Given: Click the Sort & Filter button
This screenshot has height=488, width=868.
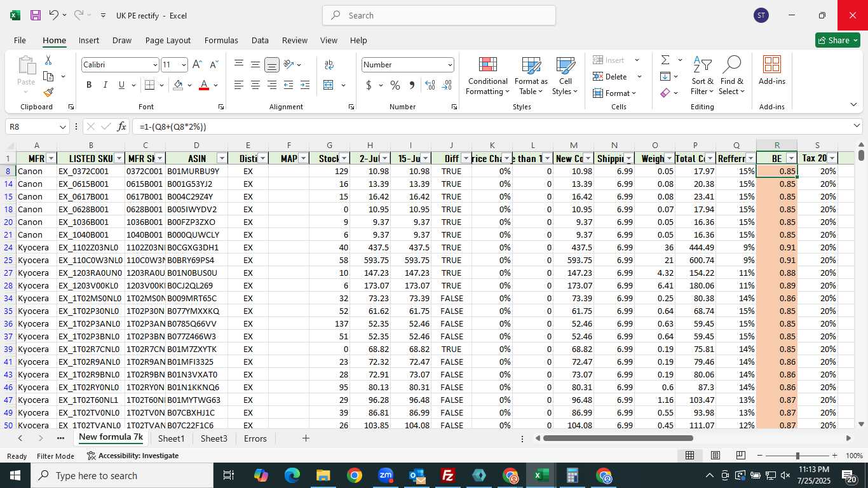Looking at the screenshot, I should coord(703,76).
